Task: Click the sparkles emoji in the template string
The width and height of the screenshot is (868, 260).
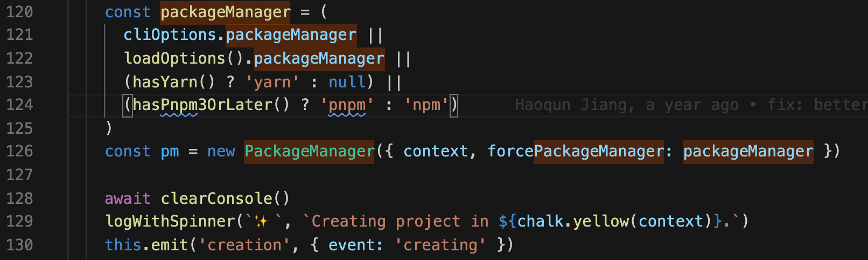Action: point(261,221)
